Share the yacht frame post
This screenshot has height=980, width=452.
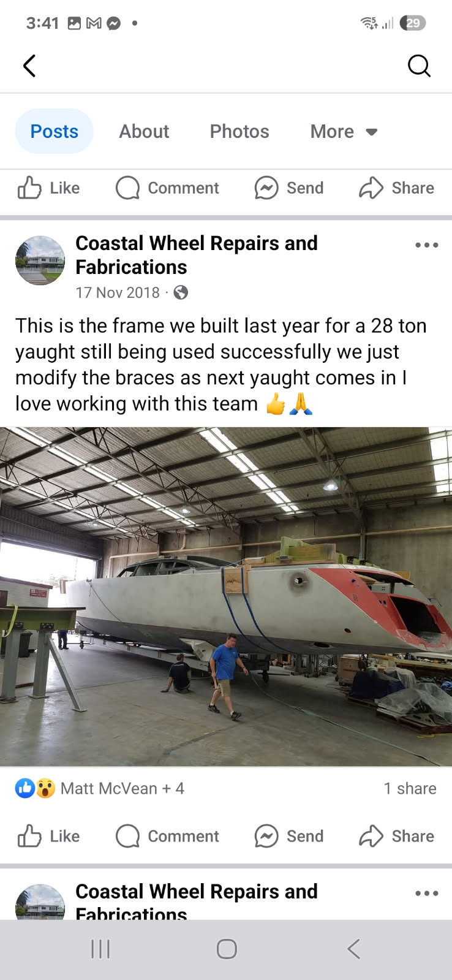[396, 836]
